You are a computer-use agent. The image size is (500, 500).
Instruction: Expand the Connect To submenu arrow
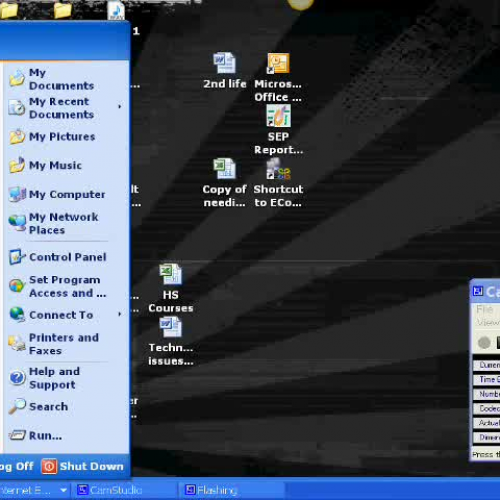(x=119, y=314)
